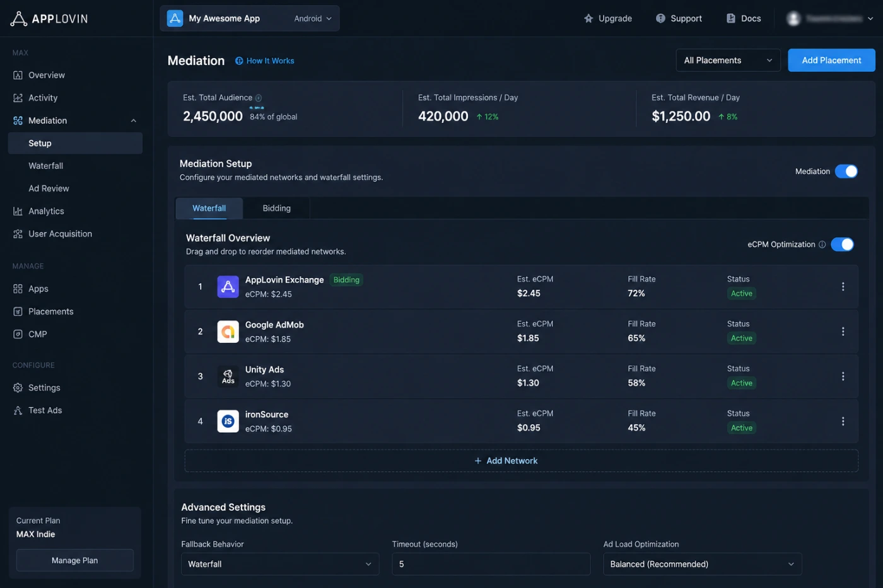Click the Activity sidebar icon
This screenshot has height=588, width=883.
click(18, 98)
